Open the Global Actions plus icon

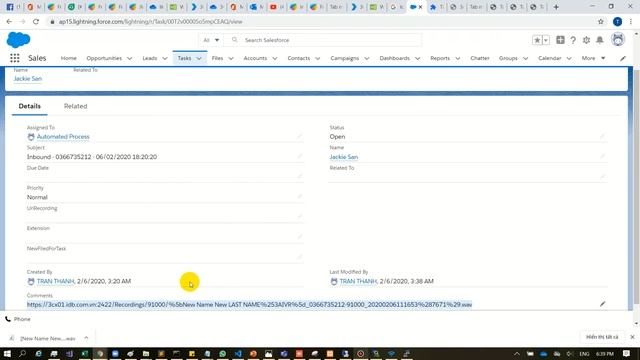(x=560, y=40)
